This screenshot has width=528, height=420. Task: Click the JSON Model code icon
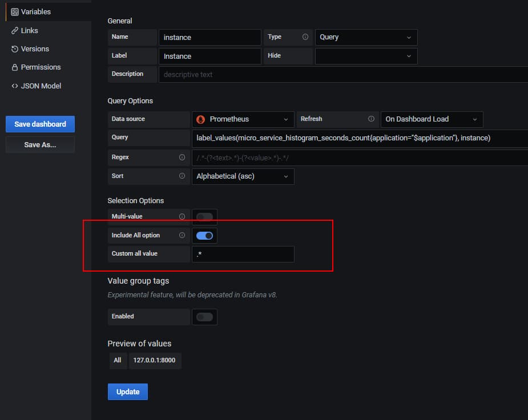pos(15,86)
